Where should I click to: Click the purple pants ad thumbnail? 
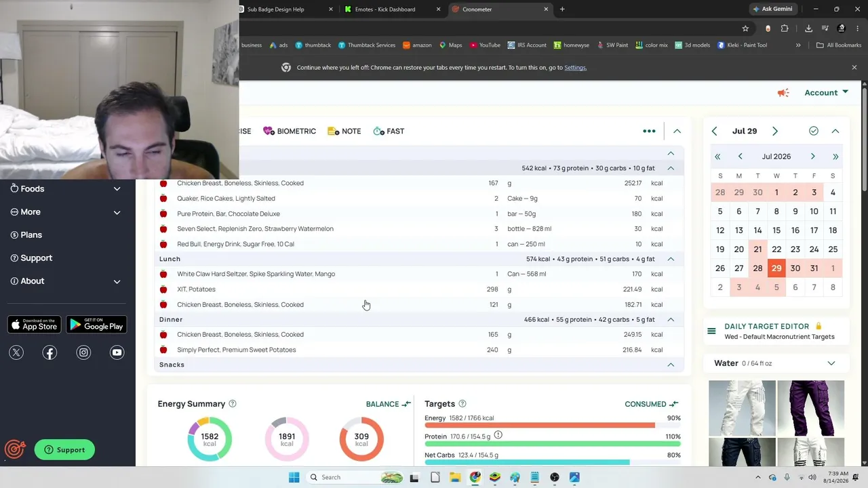(811, 408)
